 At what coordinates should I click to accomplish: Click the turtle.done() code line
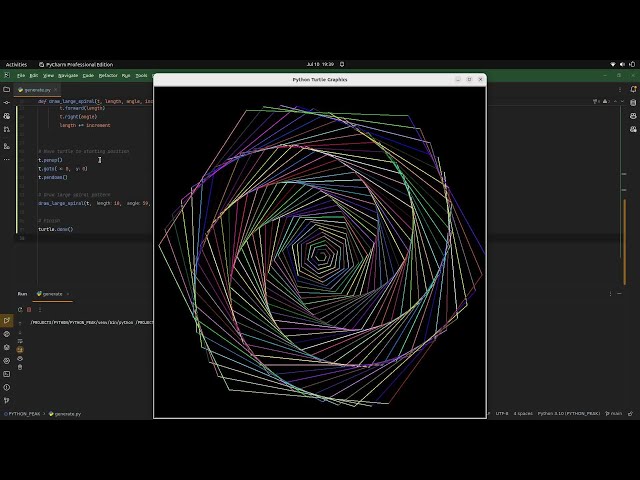[56, 229]
